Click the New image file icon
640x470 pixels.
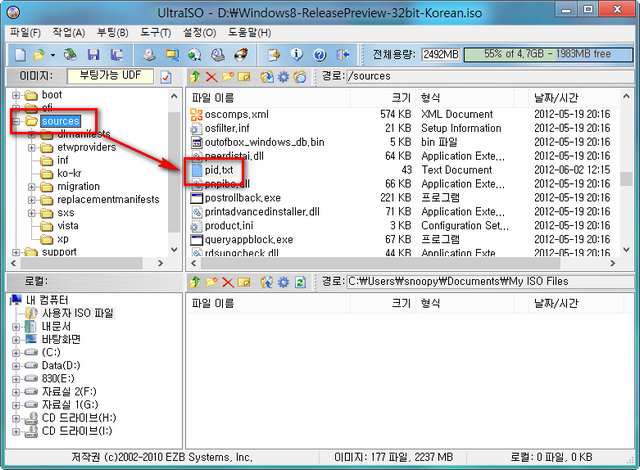click(x=20, y=55)
